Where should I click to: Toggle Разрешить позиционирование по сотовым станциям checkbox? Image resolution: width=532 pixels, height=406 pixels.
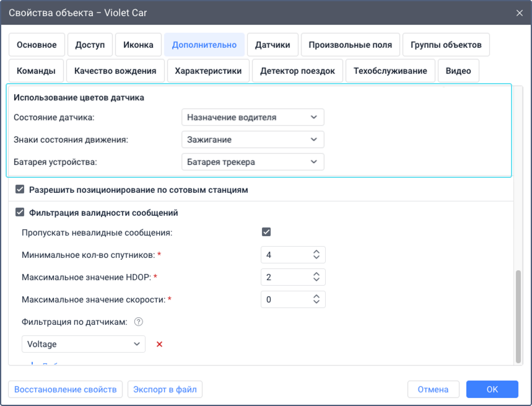[20, 190]
